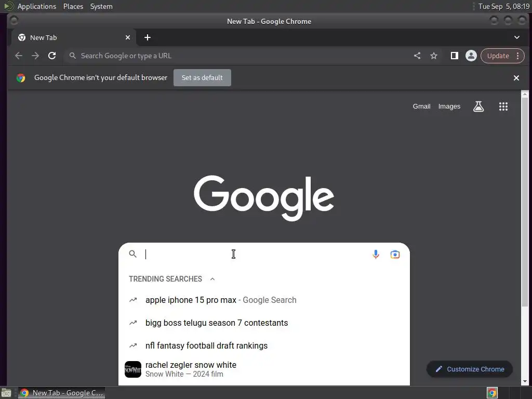Search by image with the camera icon
The width and height of the screenshot is (532, 399).
pos(395,254)
